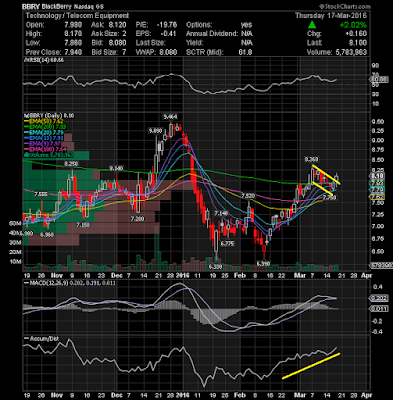
Task: Click the Ask Size value 2
Action: click(124, 34)
